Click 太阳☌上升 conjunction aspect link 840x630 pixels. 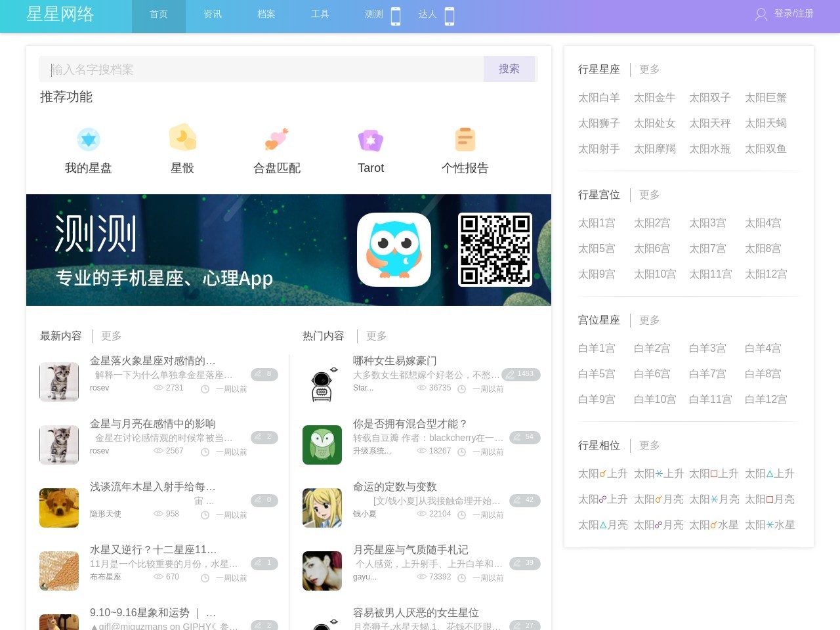(603, 474)
